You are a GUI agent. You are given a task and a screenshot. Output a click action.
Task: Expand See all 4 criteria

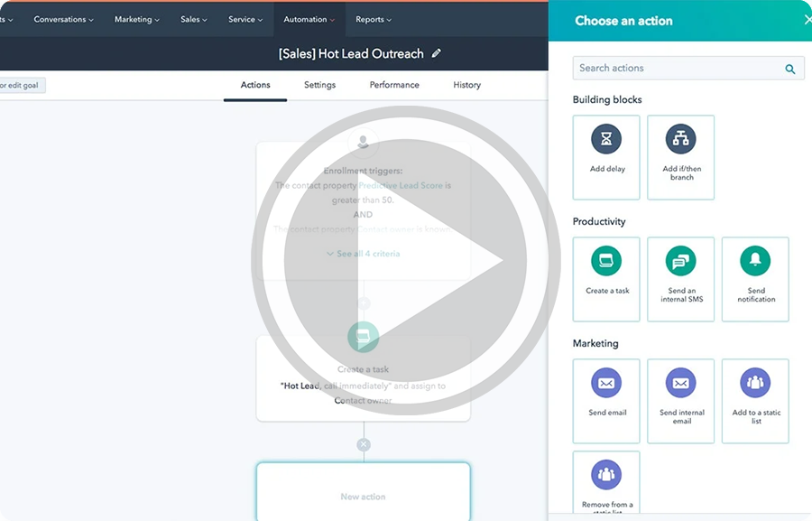click(364, 254)
